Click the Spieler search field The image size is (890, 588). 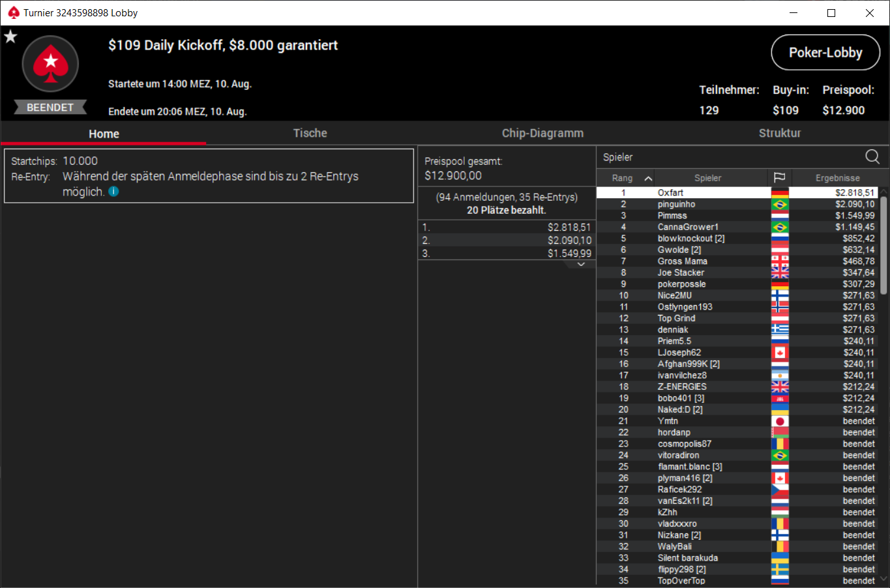(730, 157)
